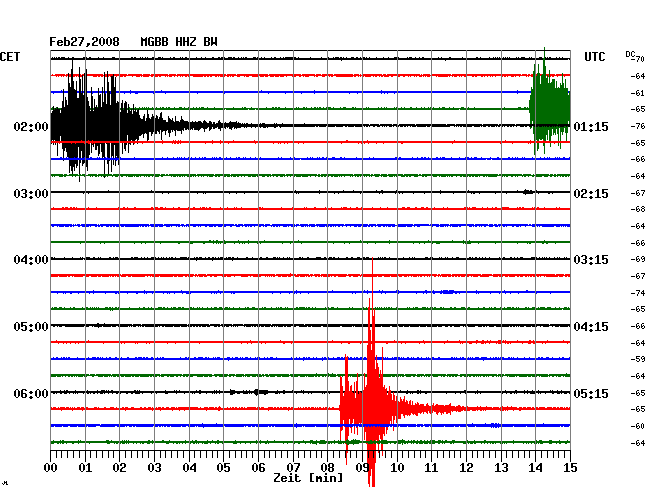Image resolution: width=650 pixels, height=494 pixels.
Task: Click the 05:15 UTC time label
Action: click(x=591, y=393)
